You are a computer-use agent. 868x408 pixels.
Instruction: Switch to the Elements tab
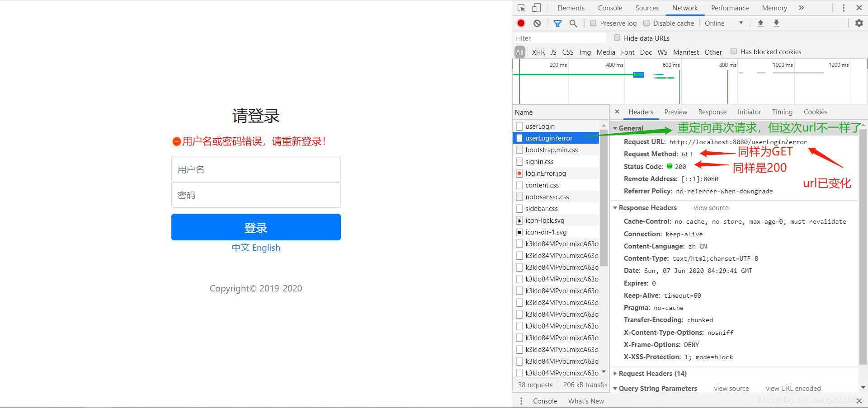click(x=571, y=8)
